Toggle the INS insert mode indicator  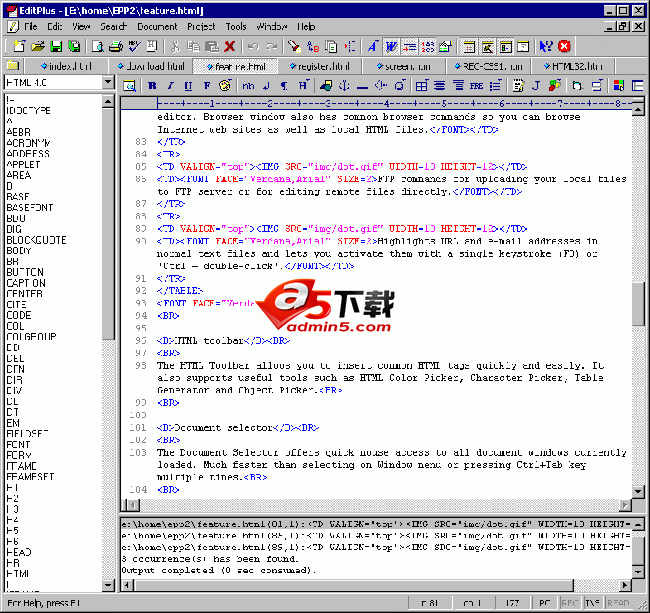[x=592, y=603]
